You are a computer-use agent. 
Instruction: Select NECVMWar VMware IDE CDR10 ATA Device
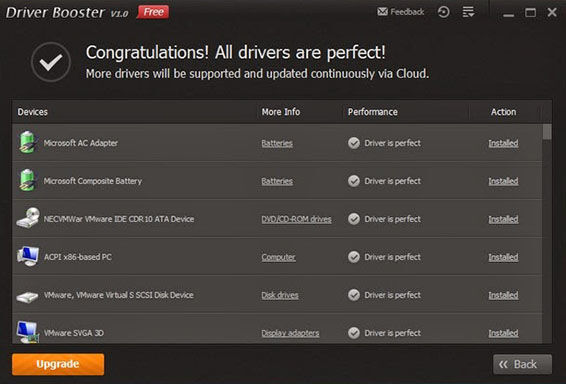click(x=119, y=219)
